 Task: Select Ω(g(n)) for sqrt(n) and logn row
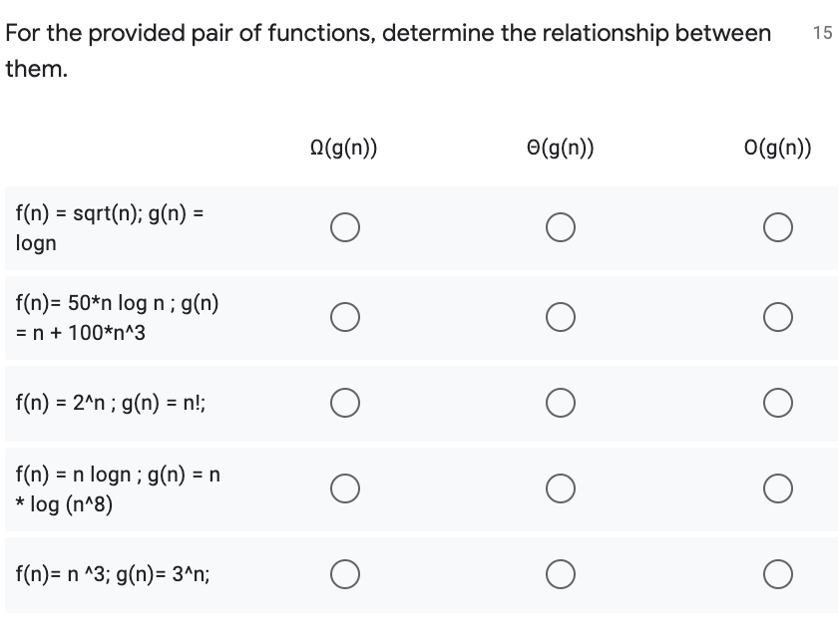(x=345, y=227)
